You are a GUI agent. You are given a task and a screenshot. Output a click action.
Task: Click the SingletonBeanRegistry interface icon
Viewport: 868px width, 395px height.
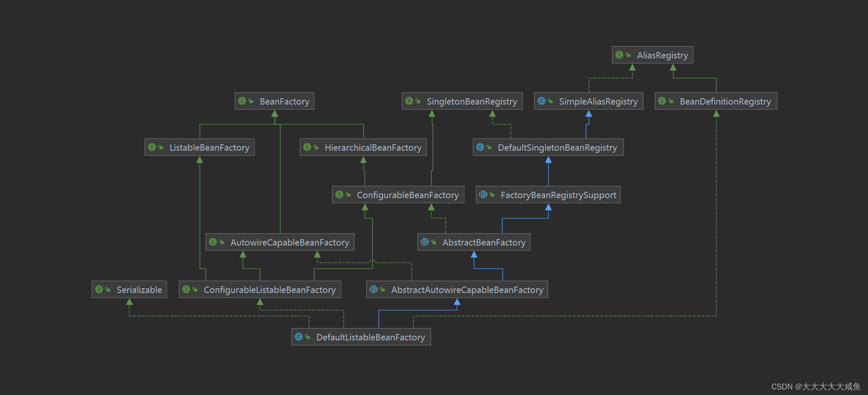(409, 101)
